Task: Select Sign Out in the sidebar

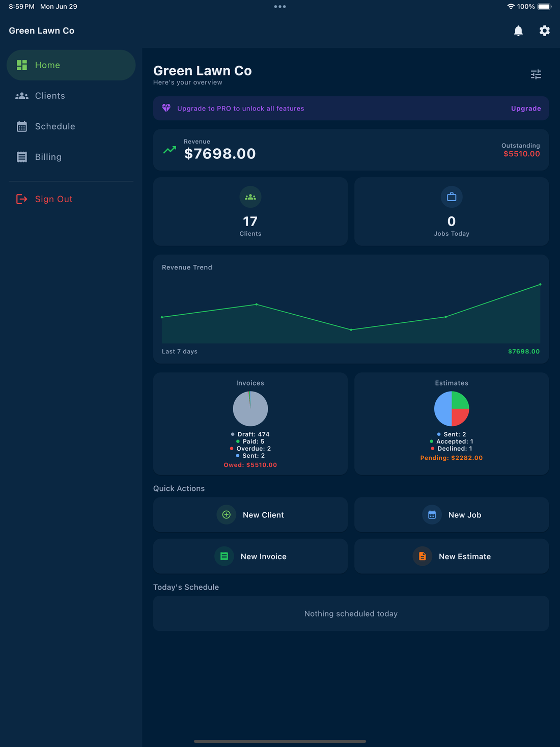Action: coord(71,199)
